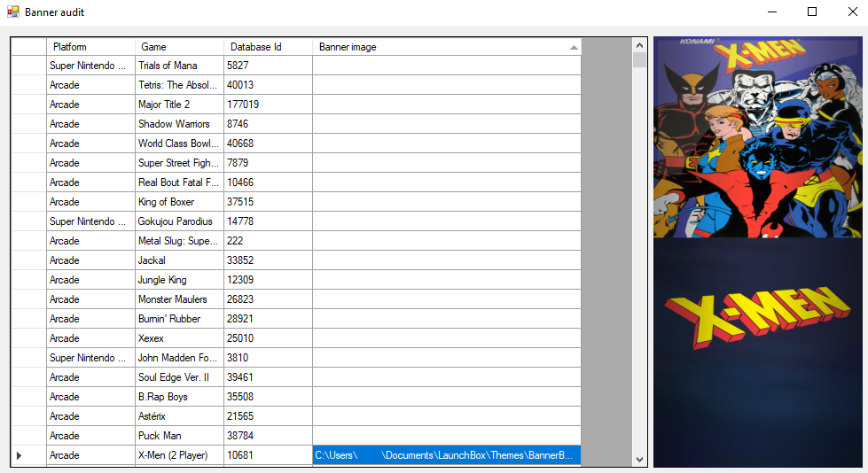Maximize the Banner audit window
Viewport: 868px width, 473px height.
point(812,12)
